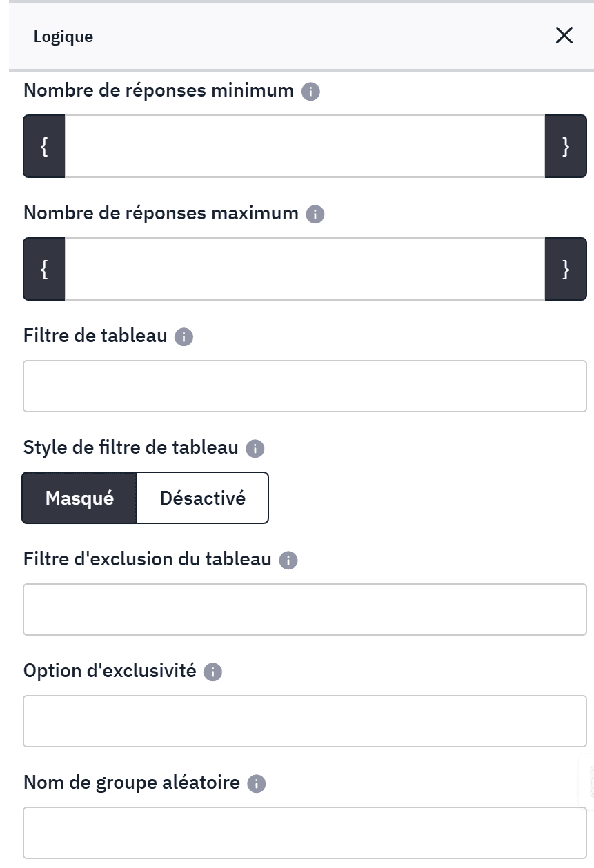Click closing brace button of maximum responses
Viewport: 594px width, 868px height.
click(x=566, y=269)
